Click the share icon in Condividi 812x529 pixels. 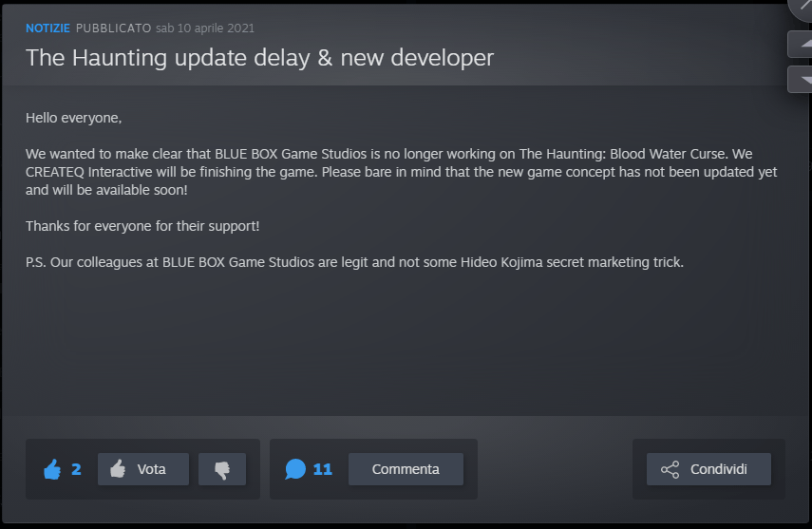pos(670,469)
